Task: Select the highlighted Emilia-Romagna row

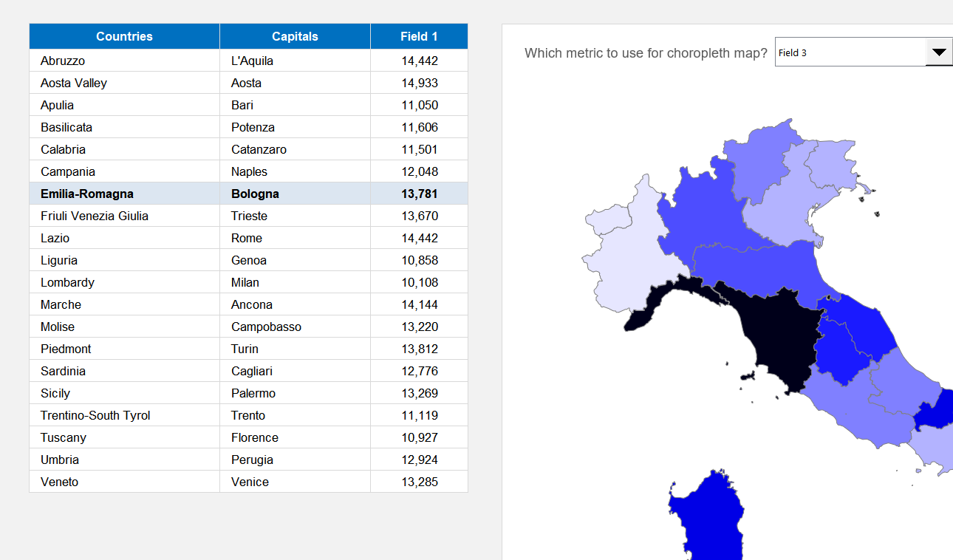Action: coord(124,193)
